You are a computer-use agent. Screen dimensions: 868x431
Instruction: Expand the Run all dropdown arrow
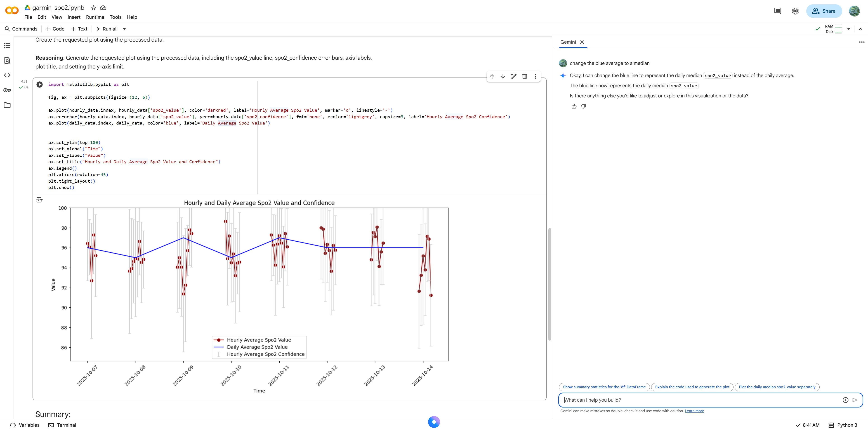(124, 29)
